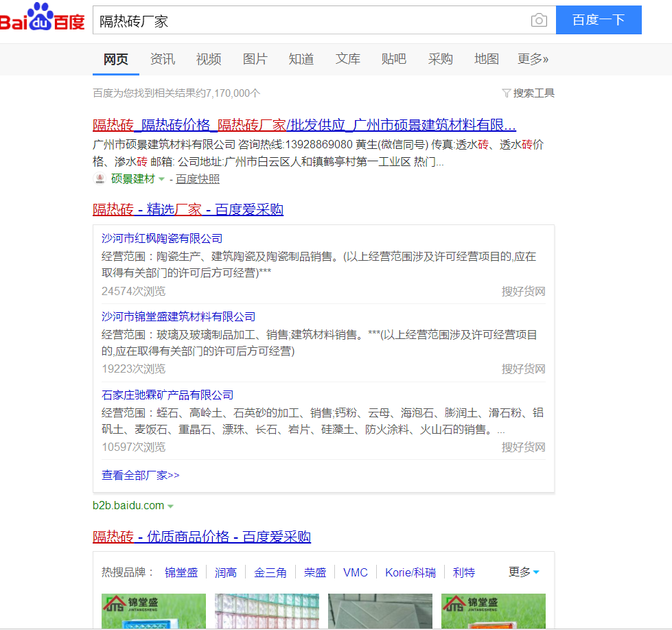Switch to the 文库 tab
The height and width of the screenshot is (630, 672).
pos(347,59)
